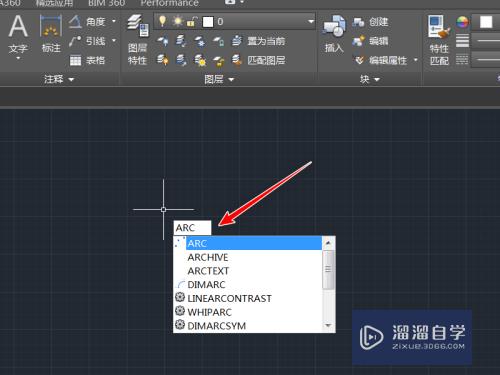Select ARCTEXT in the suggestion list
Viewport: 500px width, 375px height.
point(248,271)
